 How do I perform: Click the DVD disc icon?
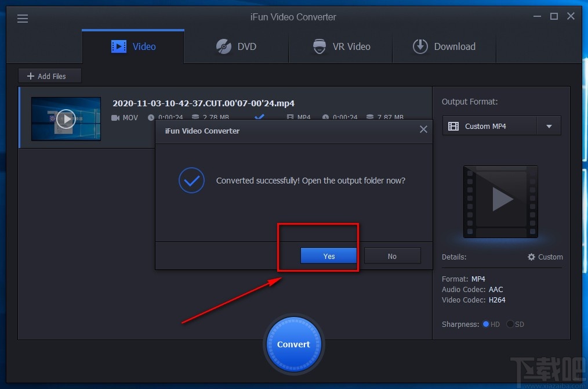point(223,46)
